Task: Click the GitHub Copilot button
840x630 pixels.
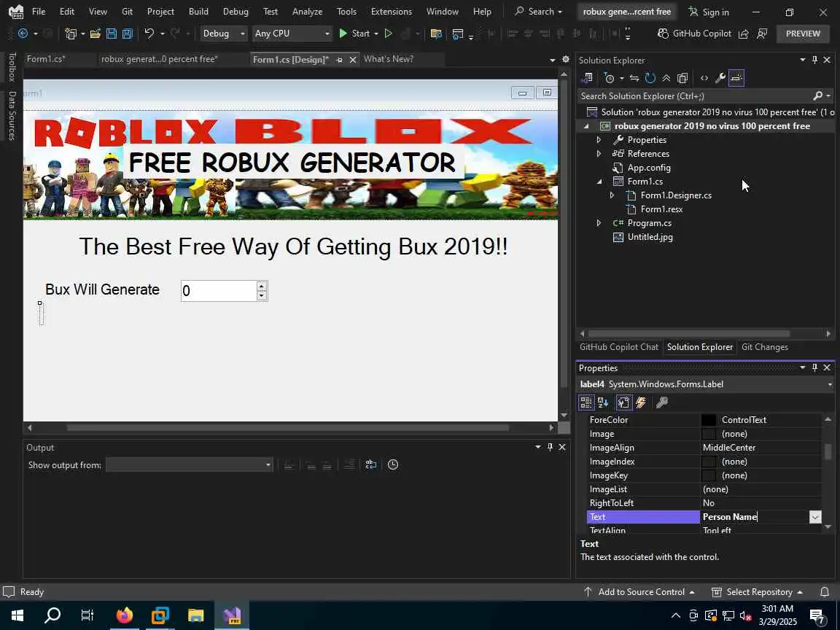Action: pyautogui.click(x=693, y=34)
